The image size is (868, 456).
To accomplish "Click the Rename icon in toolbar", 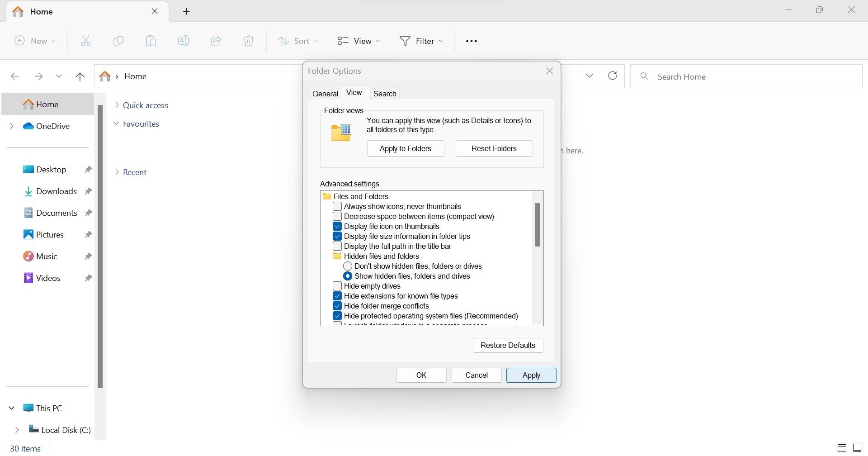I will 184,41.
